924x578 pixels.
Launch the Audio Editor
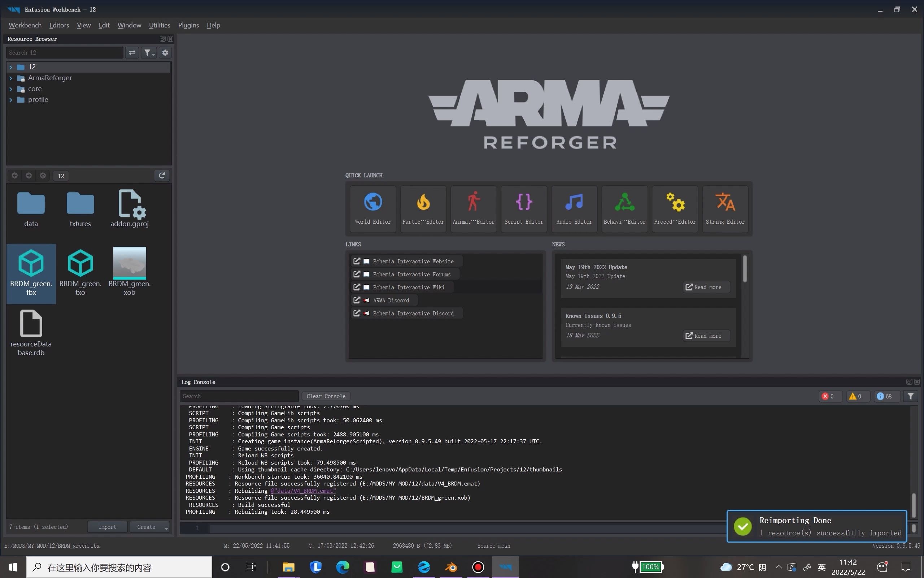[574, 209]
